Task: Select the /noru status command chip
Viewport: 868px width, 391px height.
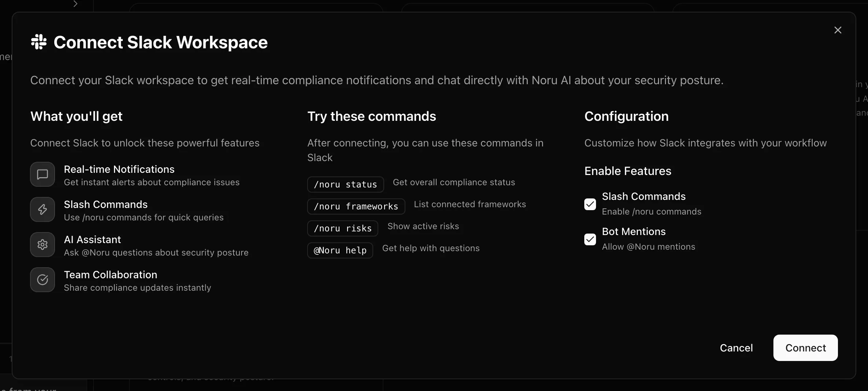Action: (345, 185)
